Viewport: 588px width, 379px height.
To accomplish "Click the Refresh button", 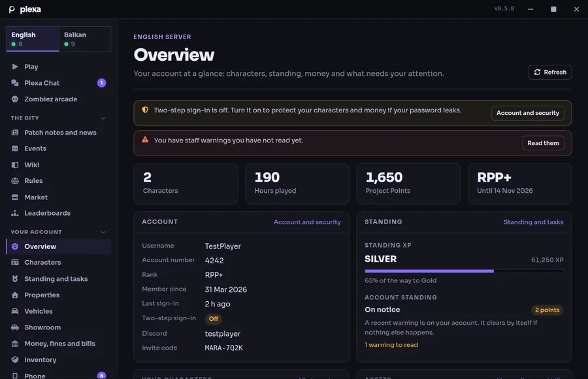I will tap(549, 72).
